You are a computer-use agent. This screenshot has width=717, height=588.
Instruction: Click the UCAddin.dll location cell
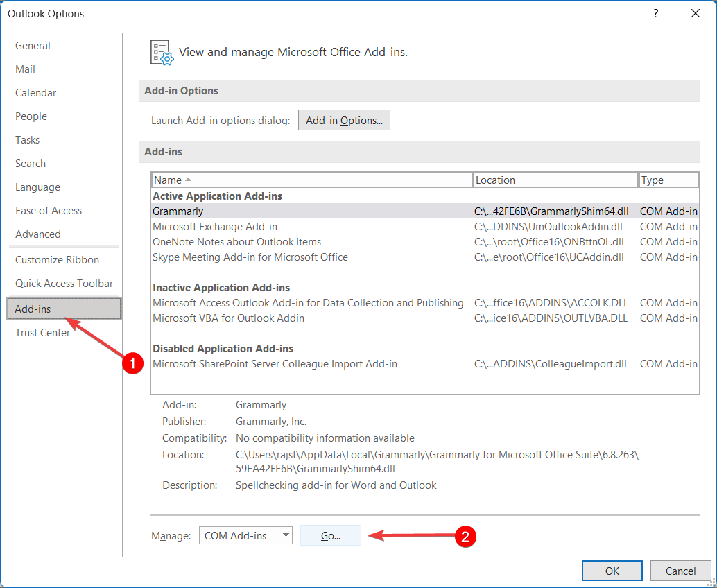(549, 257)
